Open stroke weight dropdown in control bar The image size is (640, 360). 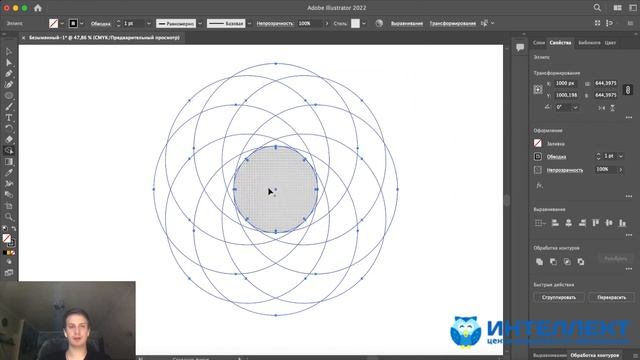tap(149, 24)
